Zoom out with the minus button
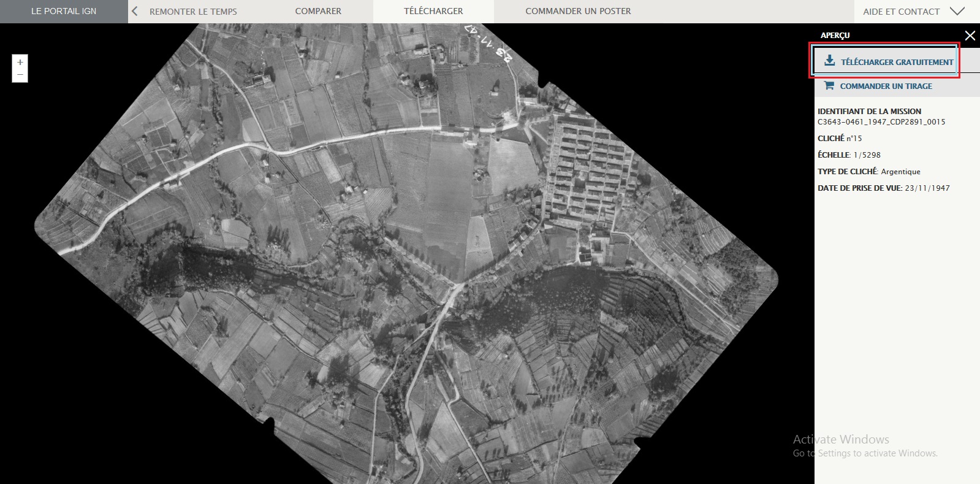Viewport: 980px width, 484px height. 20,75
